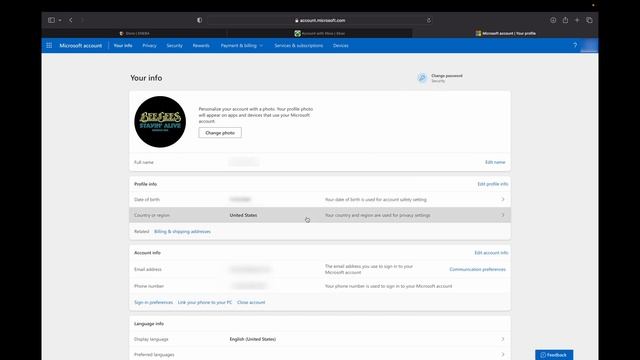Select the Microsoft account Your profile tab
640x360 pixels.
tap(505, 33)
